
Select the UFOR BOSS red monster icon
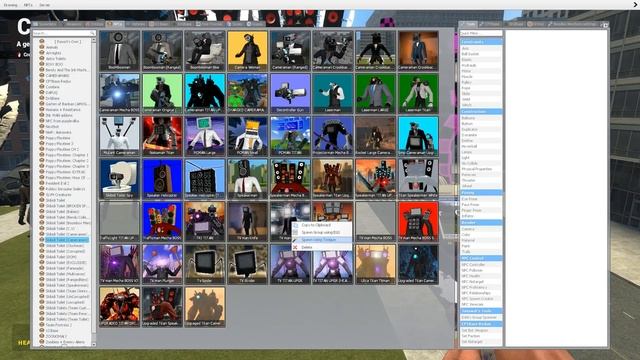click(x=120, y=307)
